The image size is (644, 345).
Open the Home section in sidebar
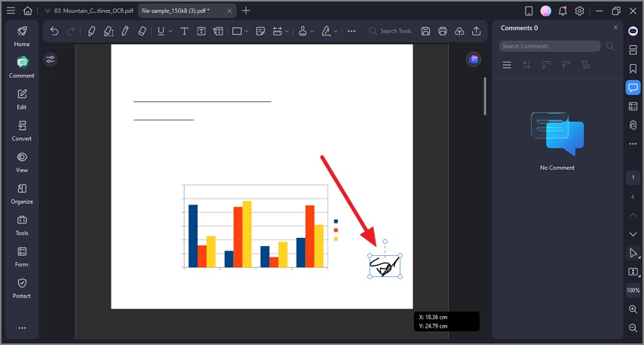pos(22,36)
